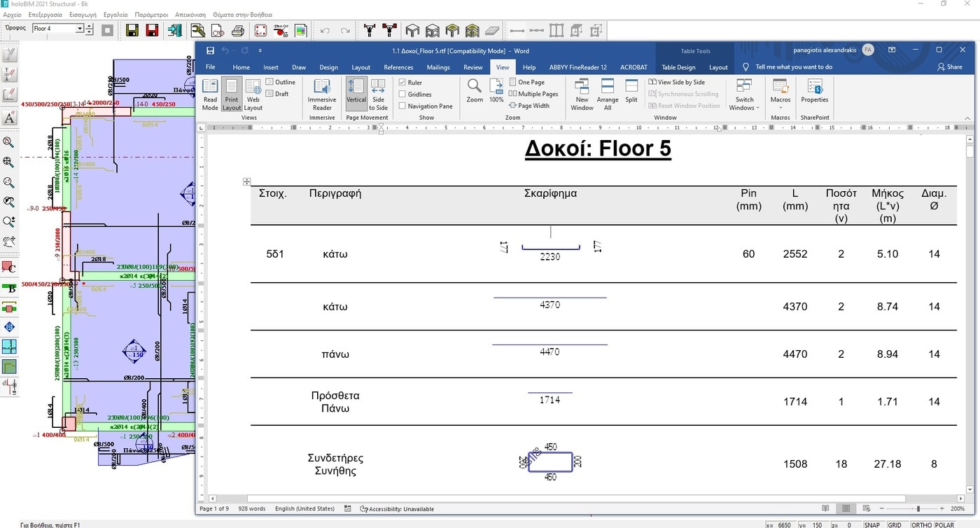Screen dimensions: 980x528
Task: Click the text 'A' tool in left toolbar
Action: point(10,118)
